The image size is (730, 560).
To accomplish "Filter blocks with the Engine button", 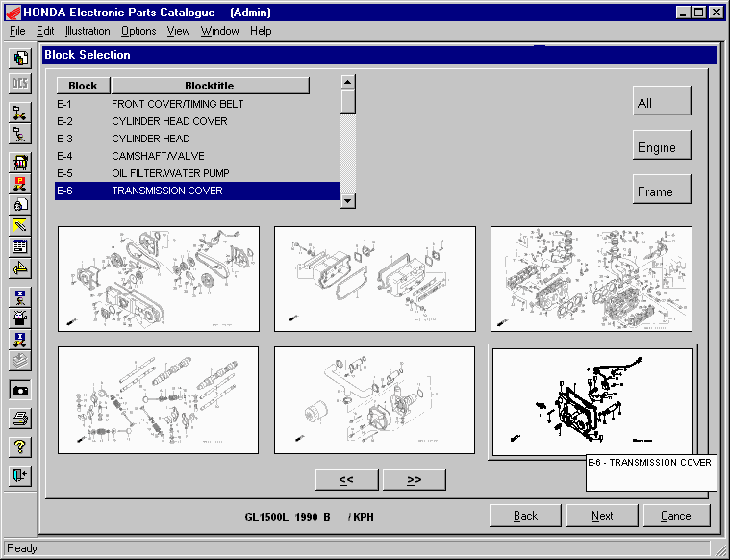I will [x=662, y=145].
